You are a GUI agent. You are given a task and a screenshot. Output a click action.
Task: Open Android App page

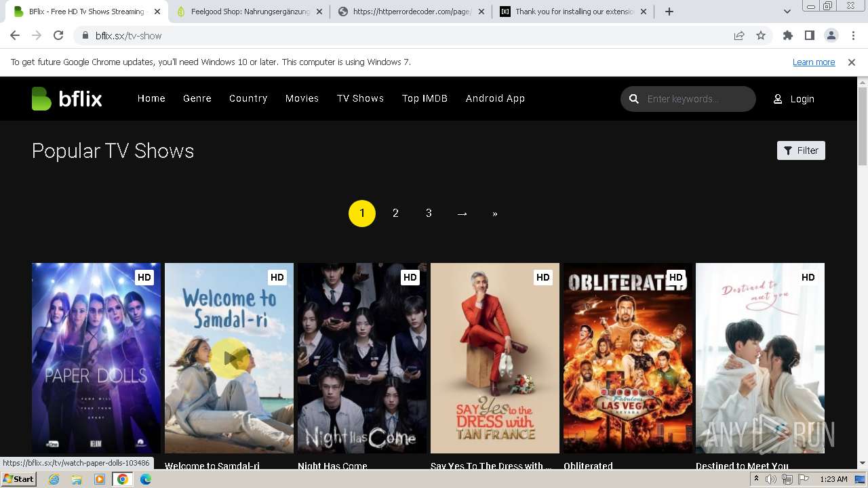pos(495,98)
